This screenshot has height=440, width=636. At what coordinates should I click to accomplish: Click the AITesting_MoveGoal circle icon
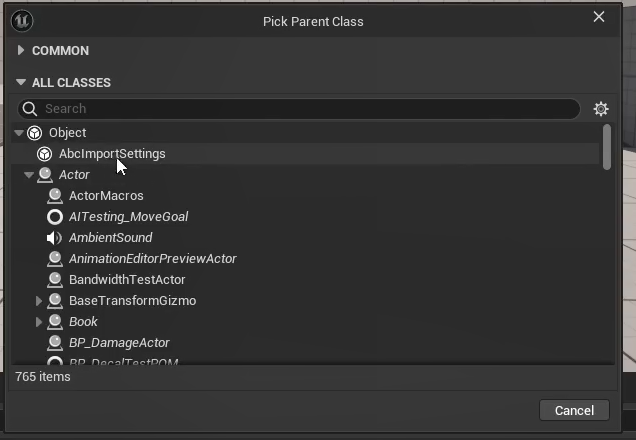(54, 217)
